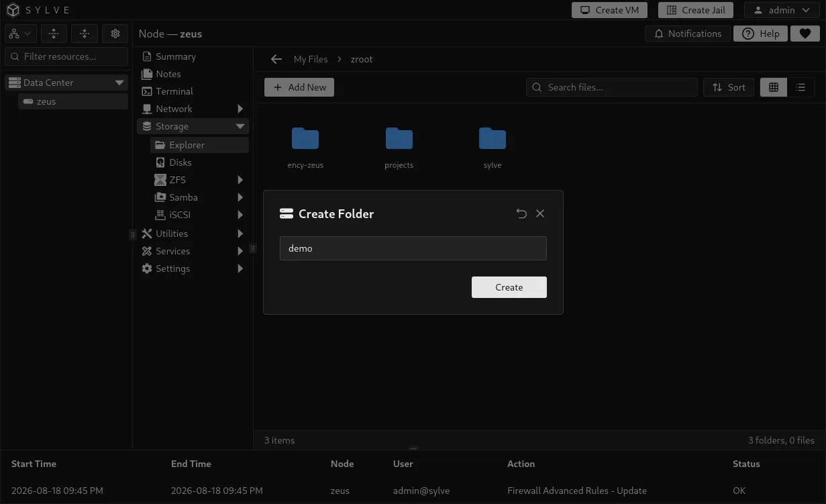
Task: Expand the Utilities submenu arrow
Action: pos(240,234)
